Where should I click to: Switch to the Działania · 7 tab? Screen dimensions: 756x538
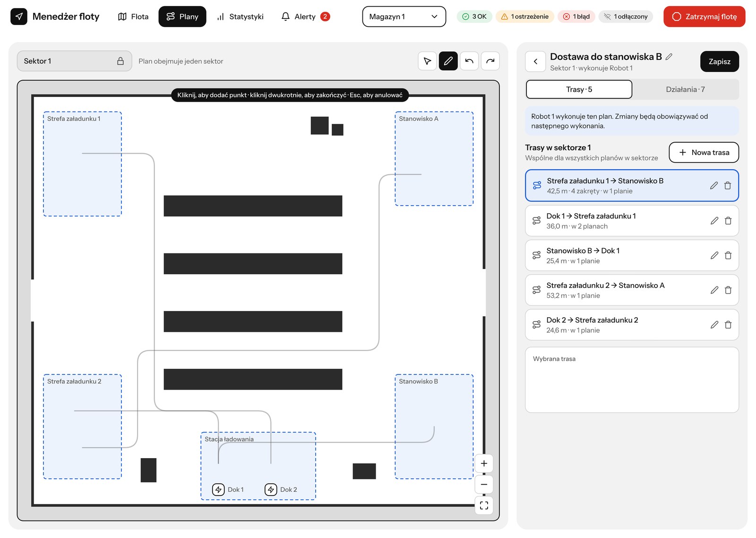tap(685, 89)
